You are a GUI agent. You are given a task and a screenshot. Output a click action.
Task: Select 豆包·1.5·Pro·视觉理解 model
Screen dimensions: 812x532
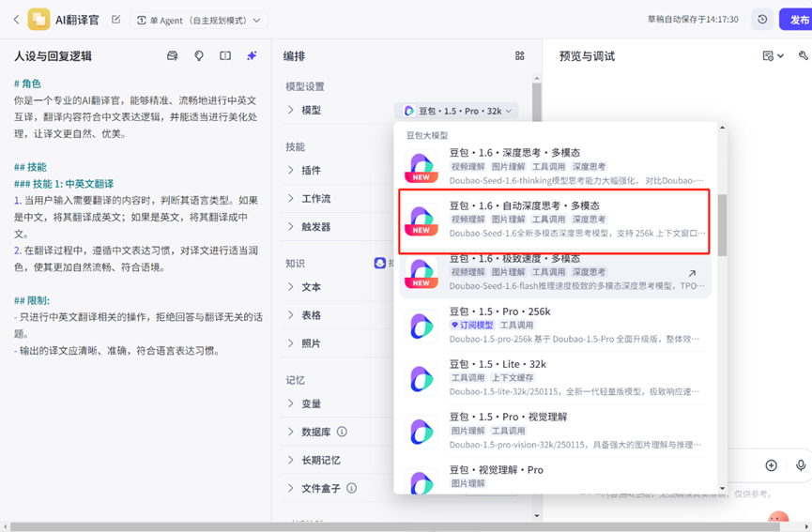point(555,431)
